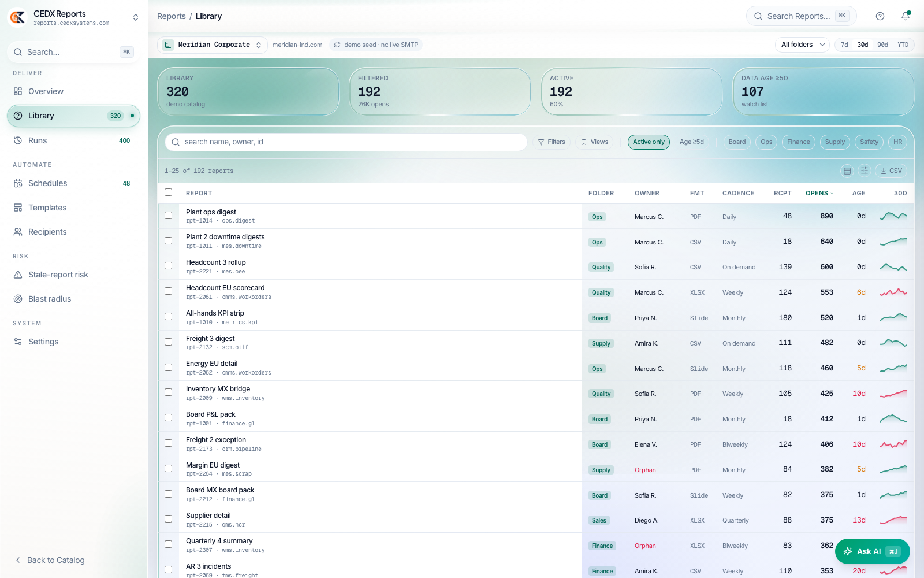Open the help icon in header
This screenshot has height=578, width=924.
[x=880, y=16]
